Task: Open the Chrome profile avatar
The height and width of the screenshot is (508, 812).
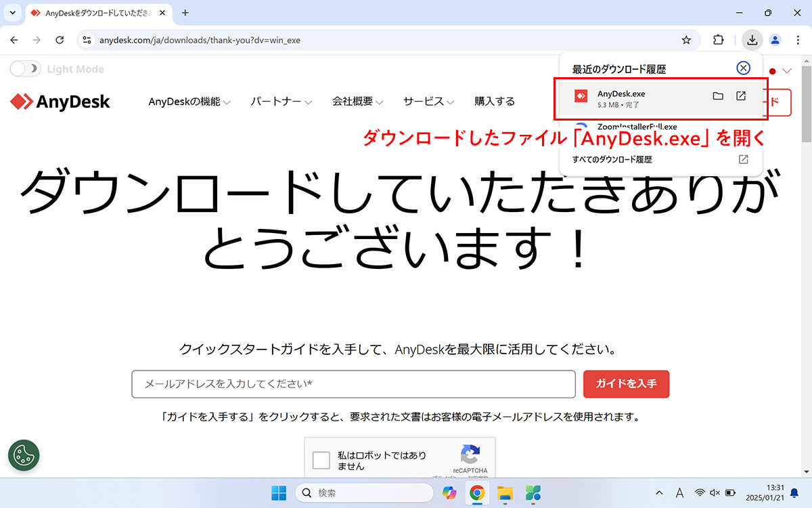Action: point(775,40)
